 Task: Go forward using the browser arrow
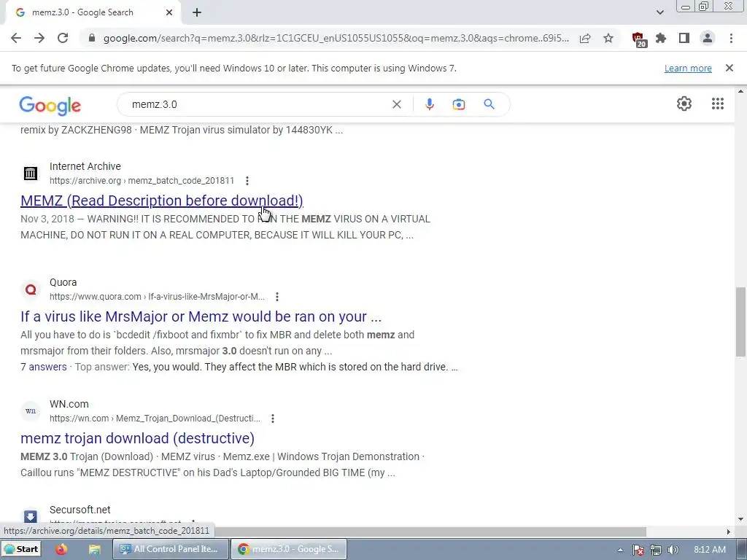[39, 38]
